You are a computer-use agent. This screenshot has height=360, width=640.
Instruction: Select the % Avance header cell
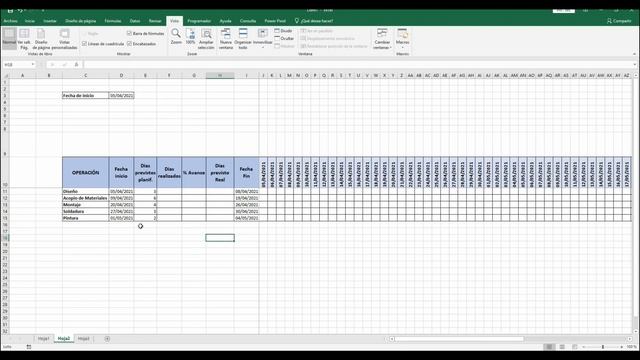coord(194,173)
